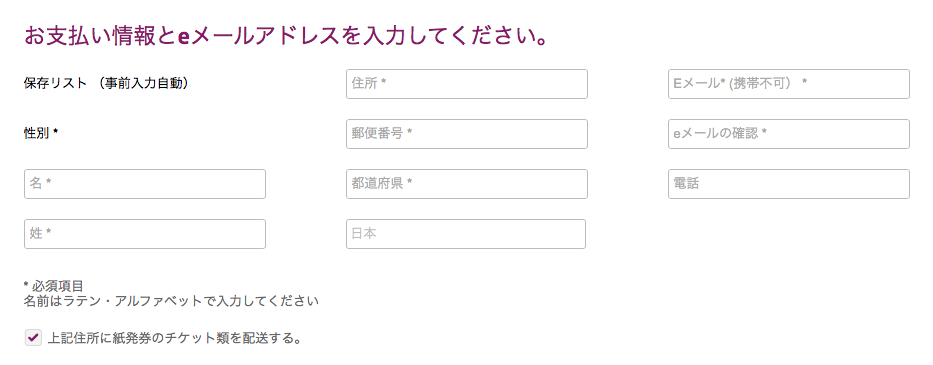Click the 名前はラテン・アルファベット instruction text
The height and width of the screenshot is (365, 933).
tap(171, 301)
